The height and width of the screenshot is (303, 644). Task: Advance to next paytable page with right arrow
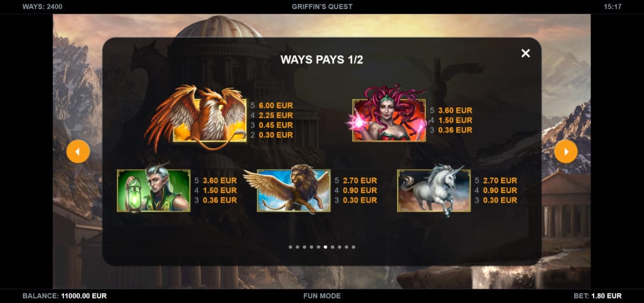(x=566, y=152)
